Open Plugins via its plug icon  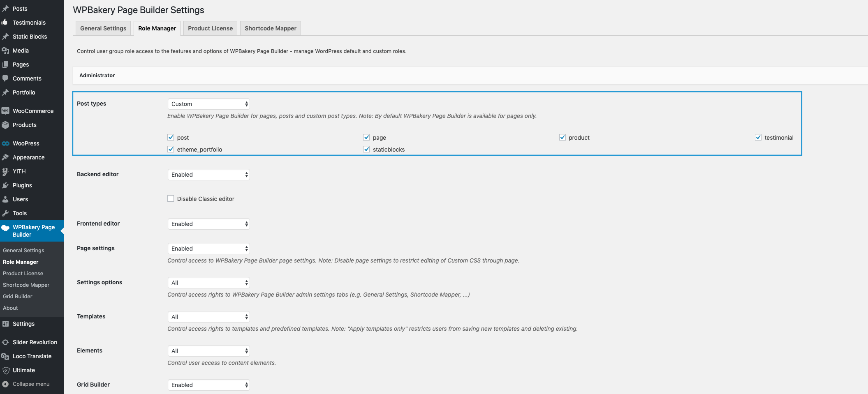coord(5,185)
